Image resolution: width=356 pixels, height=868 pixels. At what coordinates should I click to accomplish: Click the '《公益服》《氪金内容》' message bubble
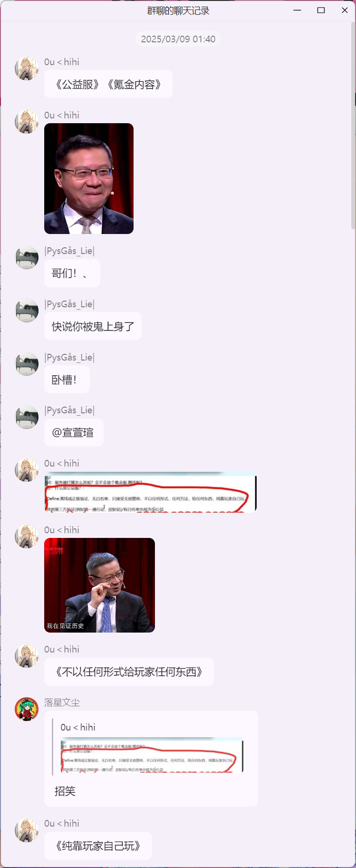click(x=108, y=84)
